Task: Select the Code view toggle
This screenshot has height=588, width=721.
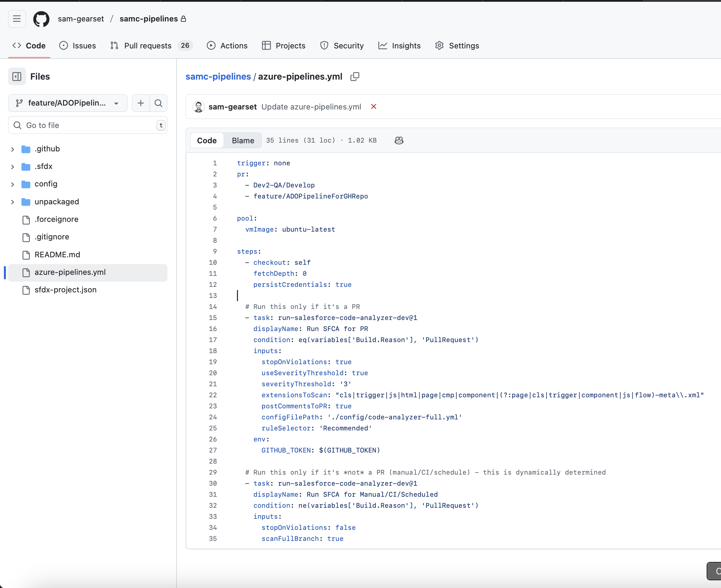Action: tap(207, 141)
